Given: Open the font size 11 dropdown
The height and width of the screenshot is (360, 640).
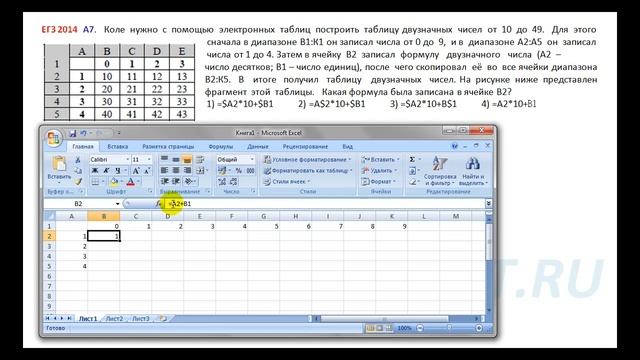Looking at the screenshot, I should 149,160.
